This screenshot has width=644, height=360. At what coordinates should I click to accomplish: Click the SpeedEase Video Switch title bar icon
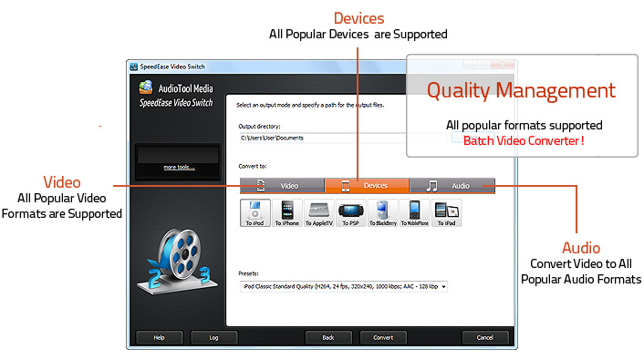[133, 67]
